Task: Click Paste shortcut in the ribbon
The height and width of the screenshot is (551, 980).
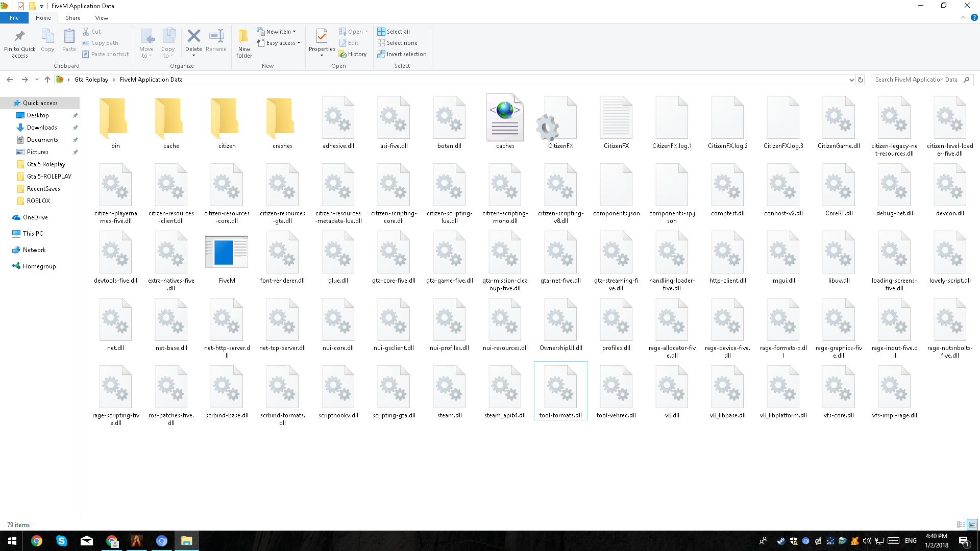Action: pos(106,54)
